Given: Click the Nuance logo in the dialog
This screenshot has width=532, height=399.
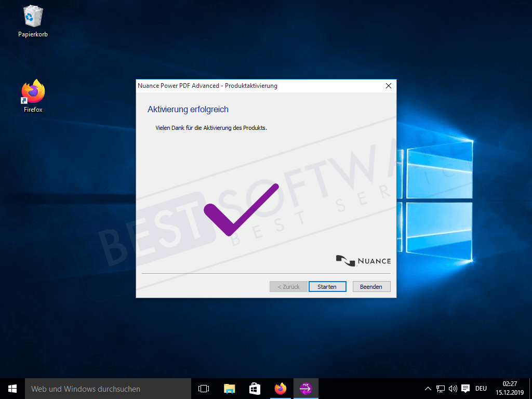Looking at the screenshot, I should (364, 260).
